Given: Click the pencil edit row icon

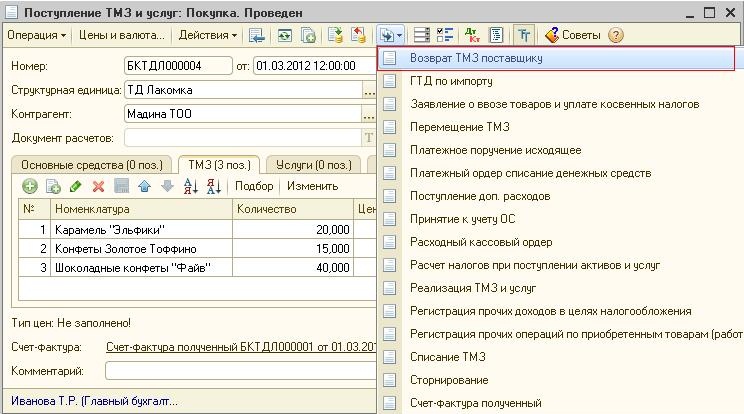Looking at the screenshot, I should [x=77, y=186].
